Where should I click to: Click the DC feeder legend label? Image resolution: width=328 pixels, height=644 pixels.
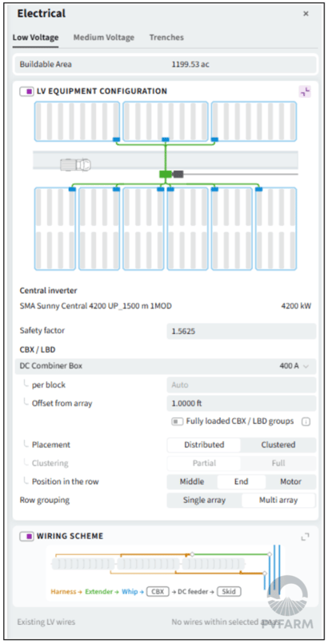(193, 592)
